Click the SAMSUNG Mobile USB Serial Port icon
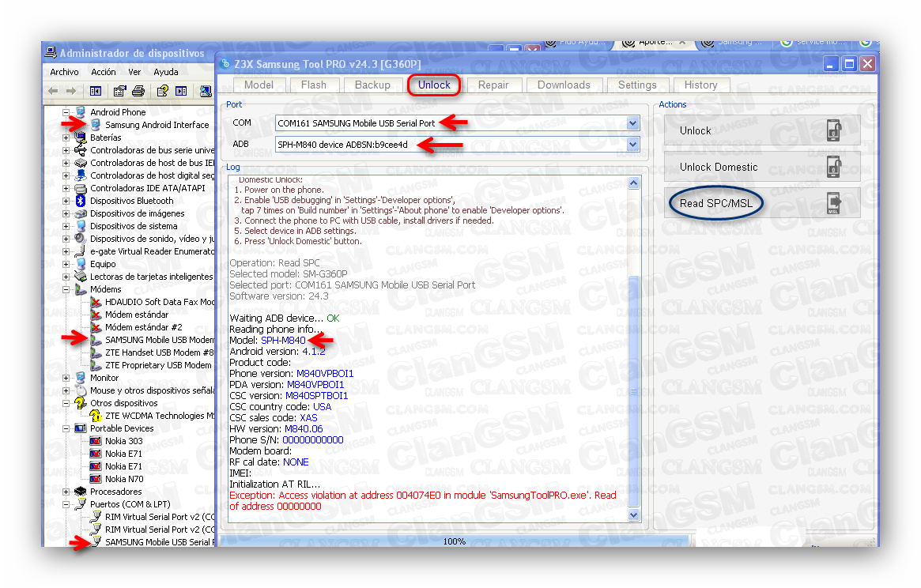Image resolution: width=921 pixels, height=588 pixels. (x=96, y=541)
